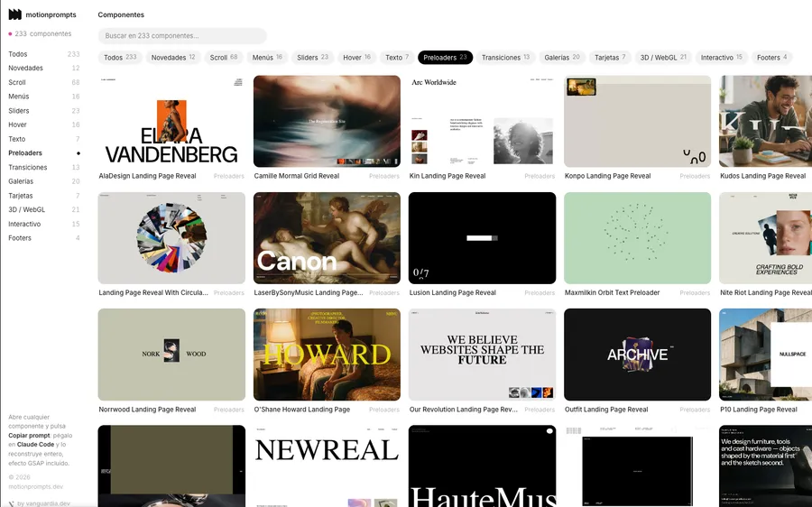812x507 pixels.
Task: Click the Kin Landing Page Reveal title
Action: (x=448, y=176)
